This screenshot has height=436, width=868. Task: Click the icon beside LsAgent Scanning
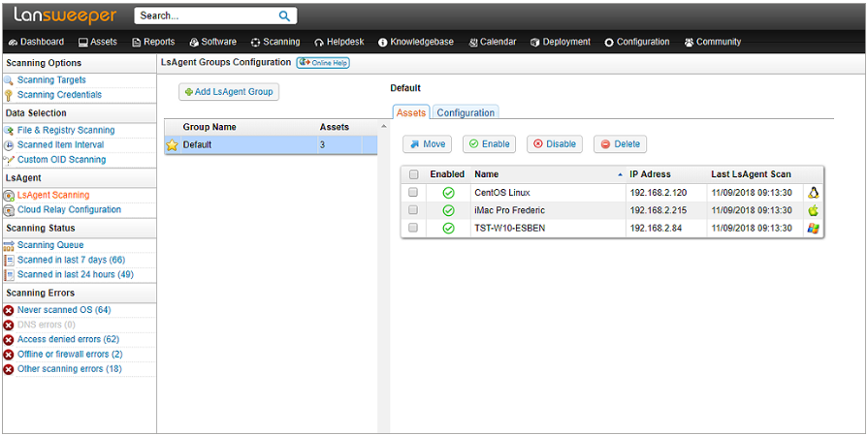click(9, 196)
